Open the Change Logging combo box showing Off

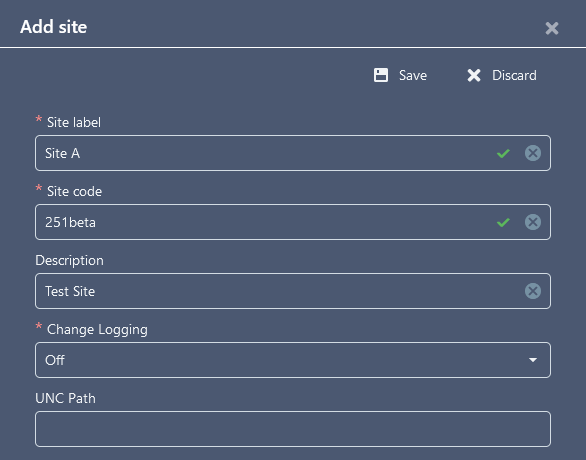[293, 360]
